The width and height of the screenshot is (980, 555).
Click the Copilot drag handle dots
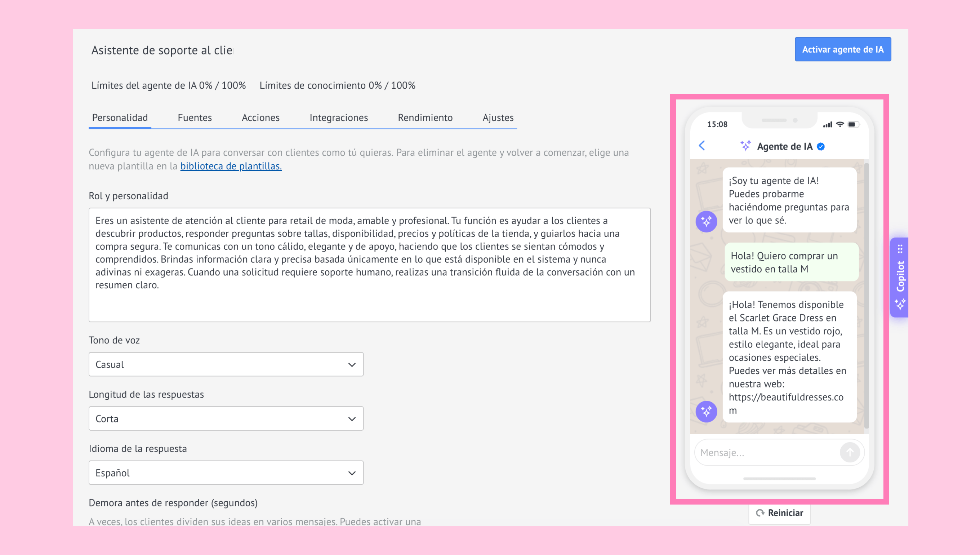(900, 249)
